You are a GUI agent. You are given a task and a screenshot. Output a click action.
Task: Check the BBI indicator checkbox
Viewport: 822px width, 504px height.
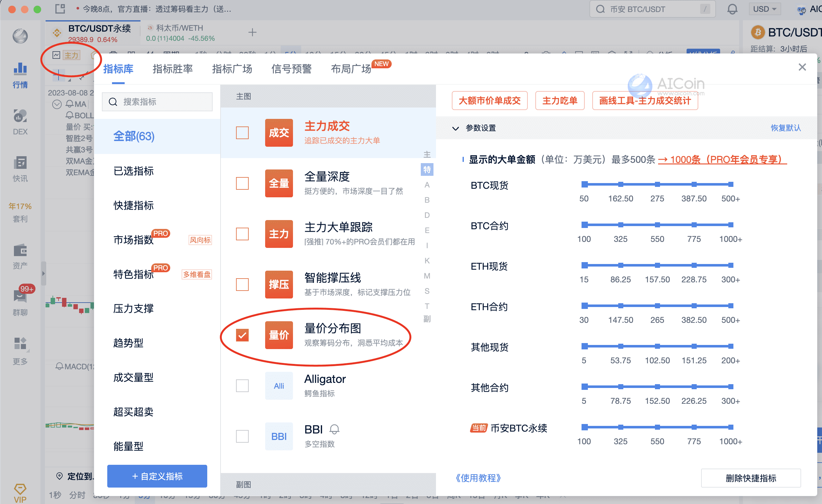tap(242, 436)
